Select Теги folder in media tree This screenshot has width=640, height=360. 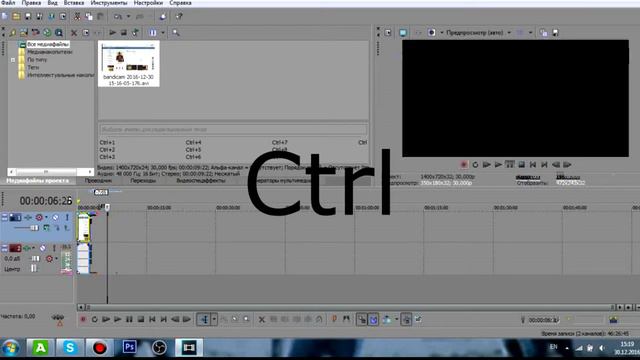33,67
